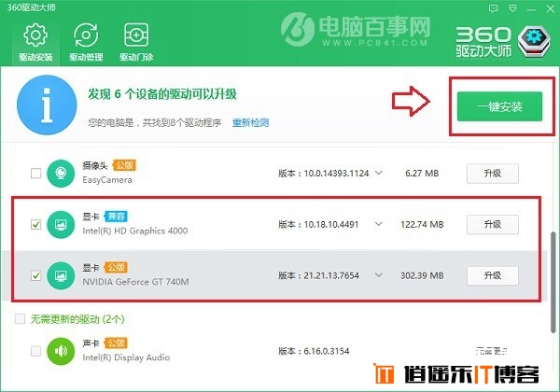This screenshot has width=560, height=392.
Task: Click the 6.27 MB size value
Action: pos(422,174)
